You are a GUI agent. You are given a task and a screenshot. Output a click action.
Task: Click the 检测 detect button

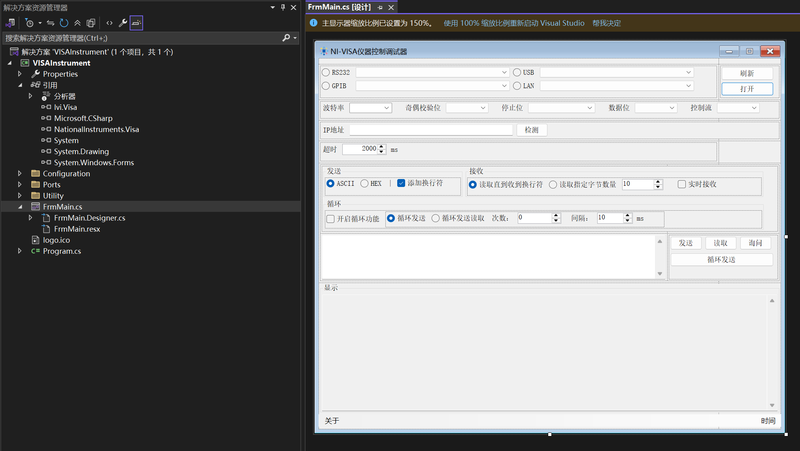pos(532,130)
